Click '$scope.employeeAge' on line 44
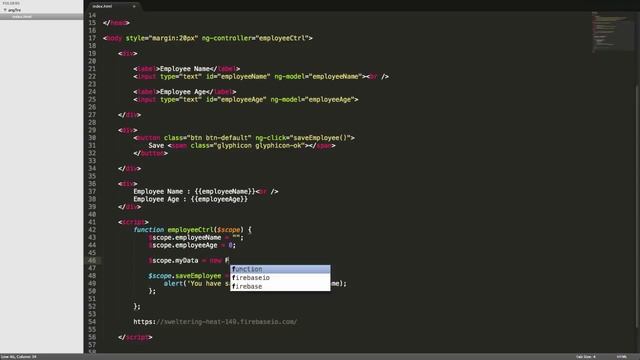Image resolution: width=640 pixels, height=360 pixels. click(x=183, y=245)
